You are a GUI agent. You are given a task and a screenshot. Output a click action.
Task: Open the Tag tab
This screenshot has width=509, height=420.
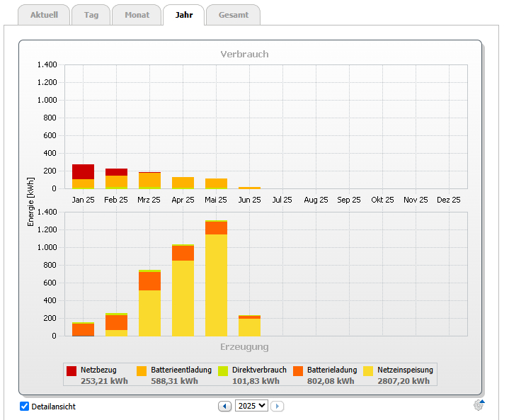pyautogui.click(x=91, y=15)
